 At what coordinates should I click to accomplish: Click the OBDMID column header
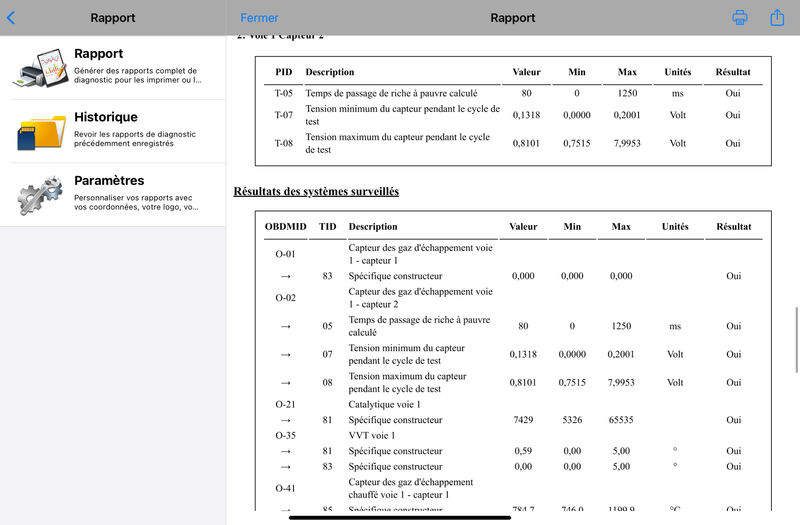(x=286, y=227)
